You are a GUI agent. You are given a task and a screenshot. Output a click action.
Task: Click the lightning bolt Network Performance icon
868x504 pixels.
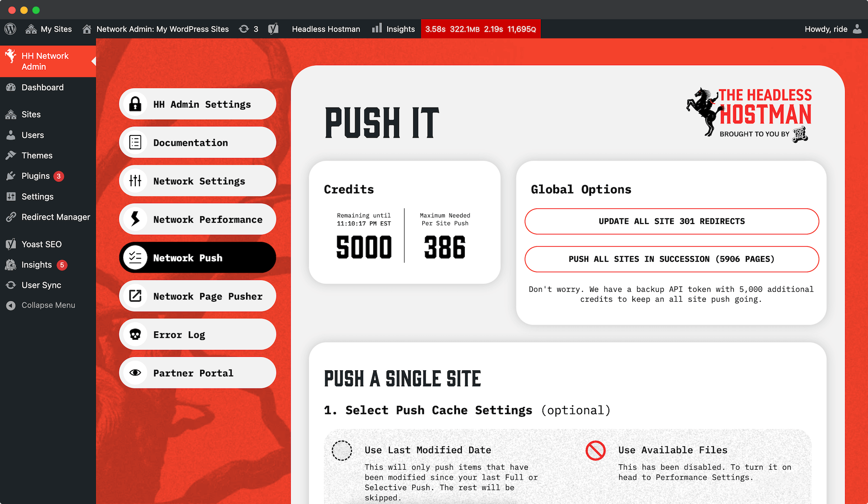(x=135, y=219)
